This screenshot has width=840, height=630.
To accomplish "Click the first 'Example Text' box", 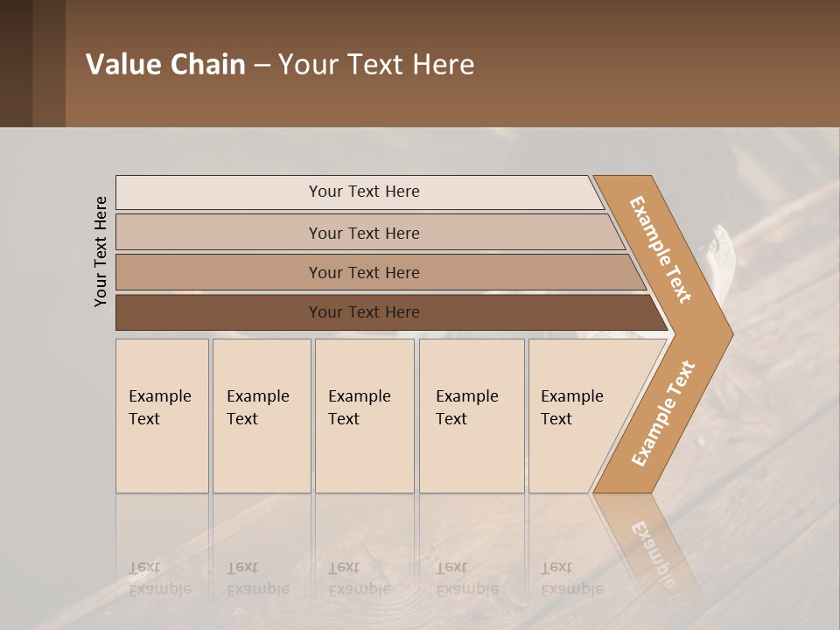I will point(162,416).
